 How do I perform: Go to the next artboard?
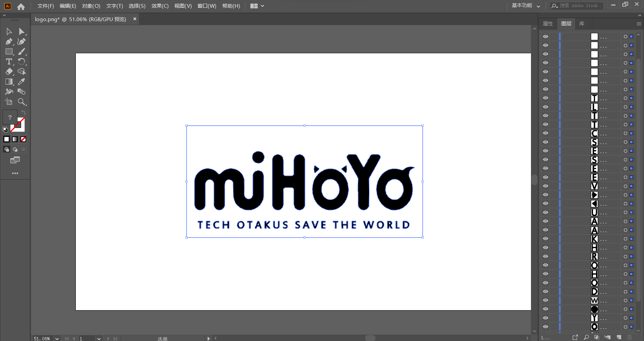(x=108, y=339)
